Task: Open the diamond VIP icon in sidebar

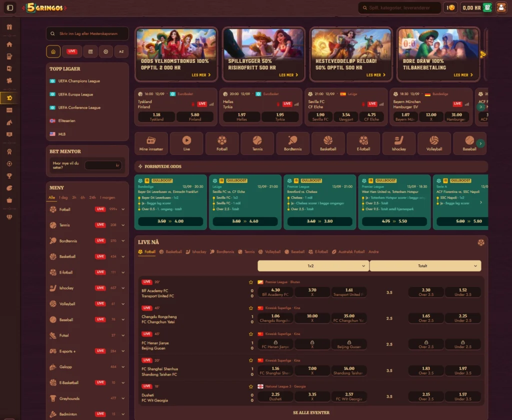Action: pyautogui.click(x=9, y=217)
